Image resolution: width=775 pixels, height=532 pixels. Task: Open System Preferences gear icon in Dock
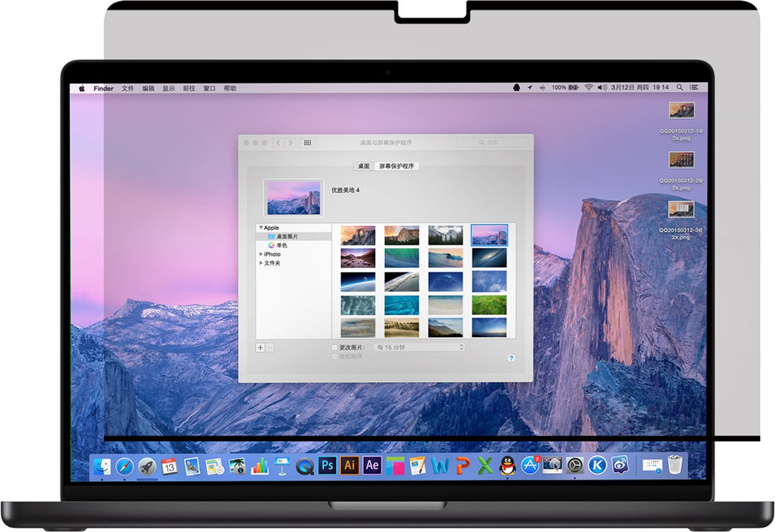pyautogui.click(x=575, y=466)
